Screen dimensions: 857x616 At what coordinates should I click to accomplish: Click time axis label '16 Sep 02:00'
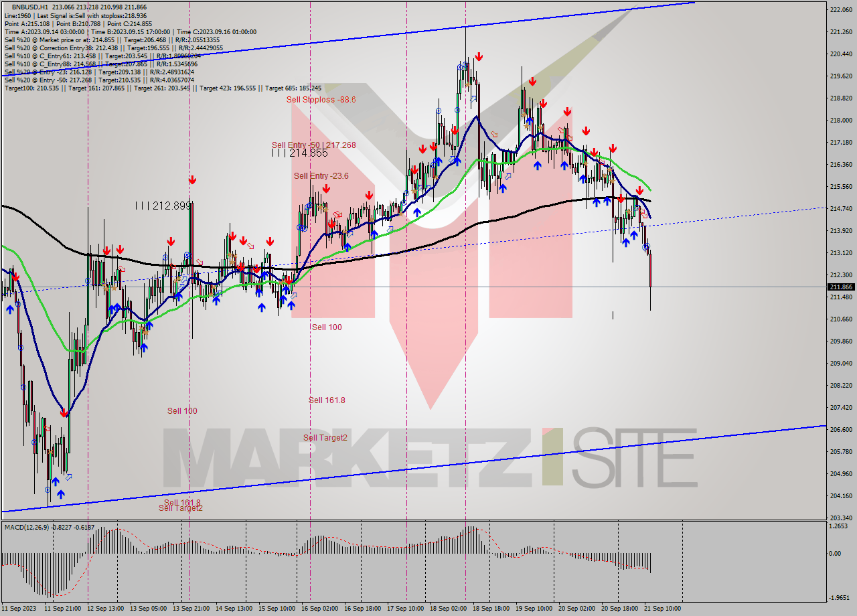pos(319,608)
